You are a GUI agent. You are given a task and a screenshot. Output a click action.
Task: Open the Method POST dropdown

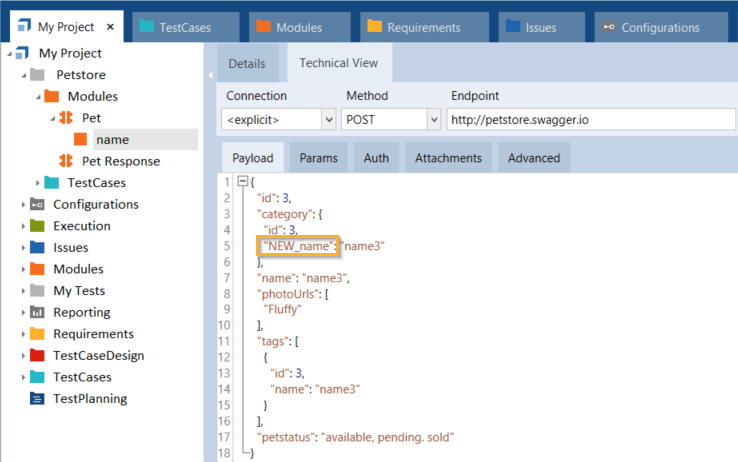click(x=433, y=120)
